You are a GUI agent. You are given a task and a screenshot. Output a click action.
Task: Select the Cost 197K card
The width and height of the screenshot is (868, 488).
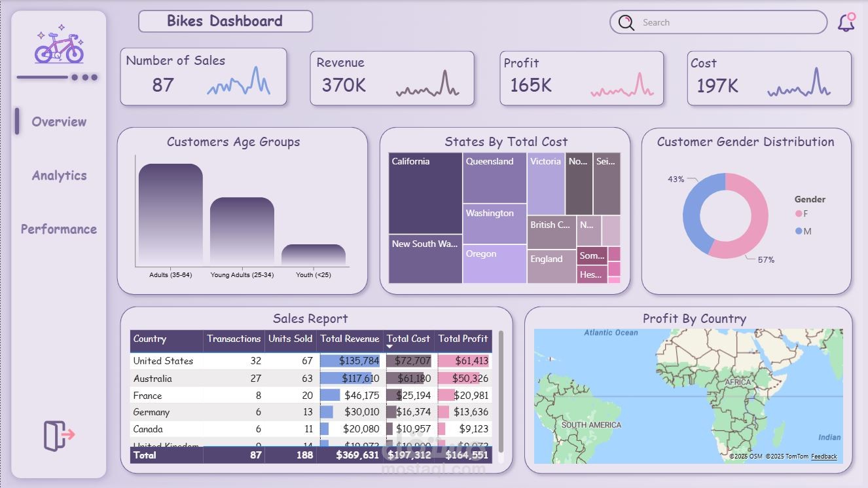[x=769, y=78]
